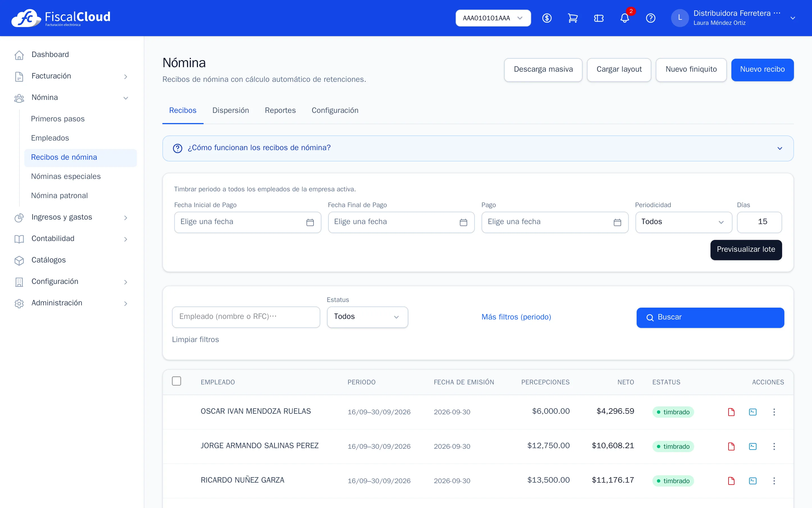
Task: Click the Días input showing 15
Action: pos(759,222)
